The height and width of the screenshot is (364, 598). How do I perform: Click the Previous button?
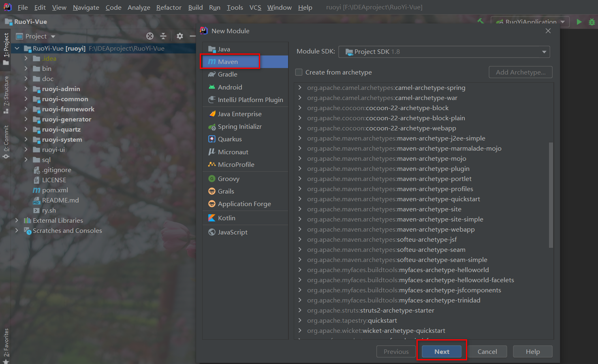(x=396, y=351)
